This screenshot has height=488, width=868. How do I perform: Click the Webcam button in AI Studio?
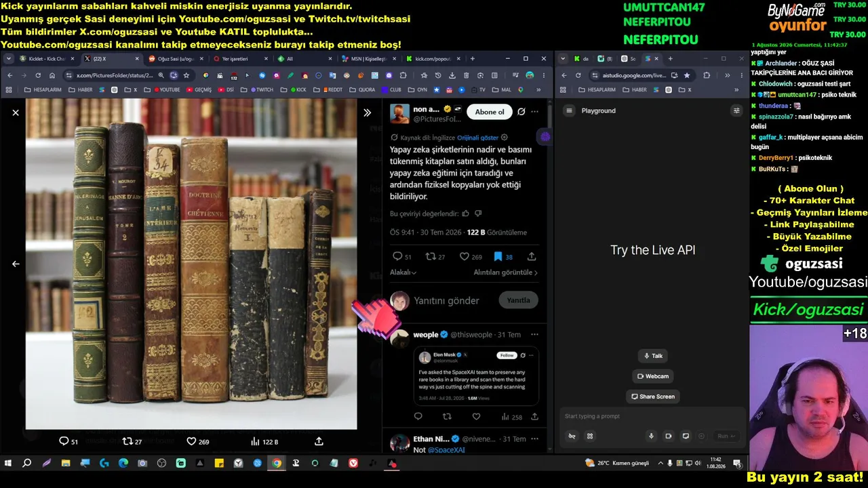coord(653,376)
